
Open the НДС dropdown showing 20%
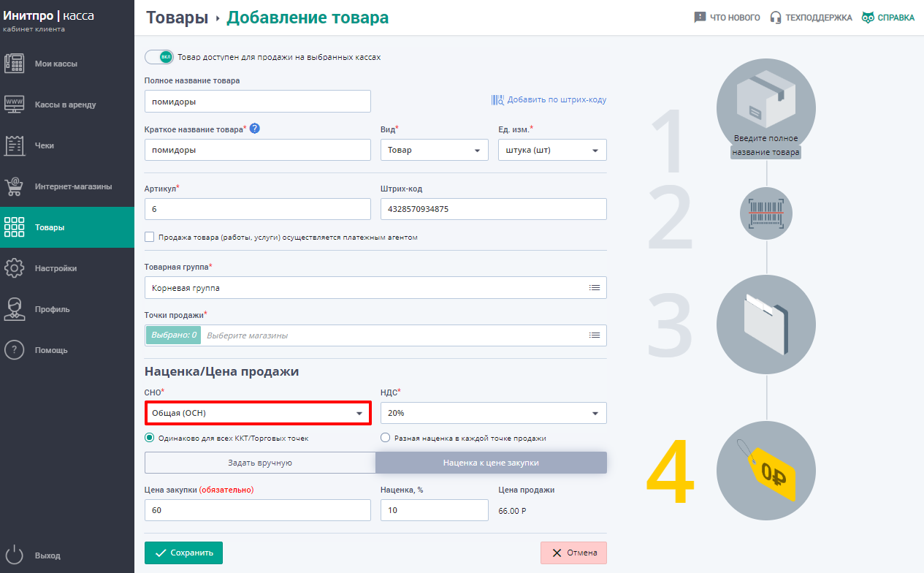(x=494, y=413)
